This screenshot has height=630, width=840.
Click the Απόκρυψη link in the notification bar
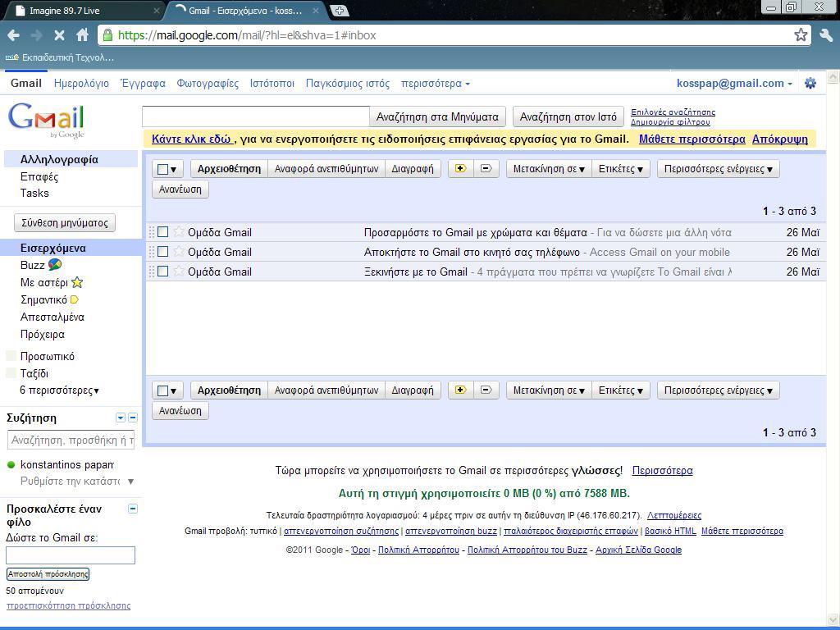(x=780, y=139)
